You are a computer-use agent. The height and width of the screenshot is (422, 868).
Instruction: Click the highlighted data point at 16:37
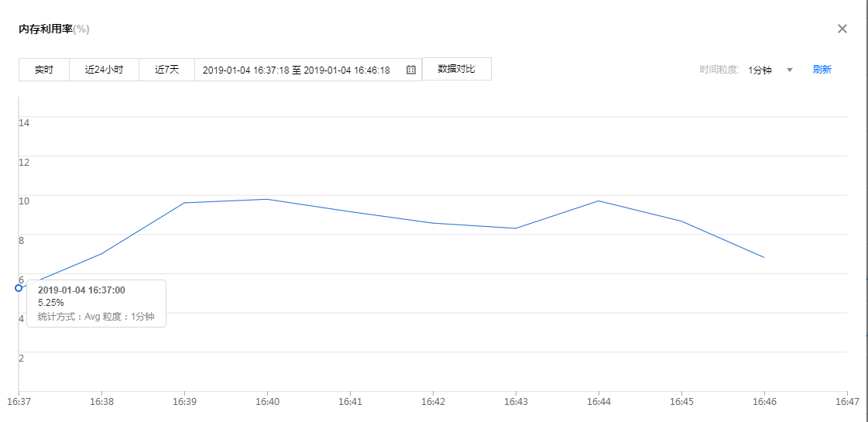pyautogui.click(x=19, y=288)
